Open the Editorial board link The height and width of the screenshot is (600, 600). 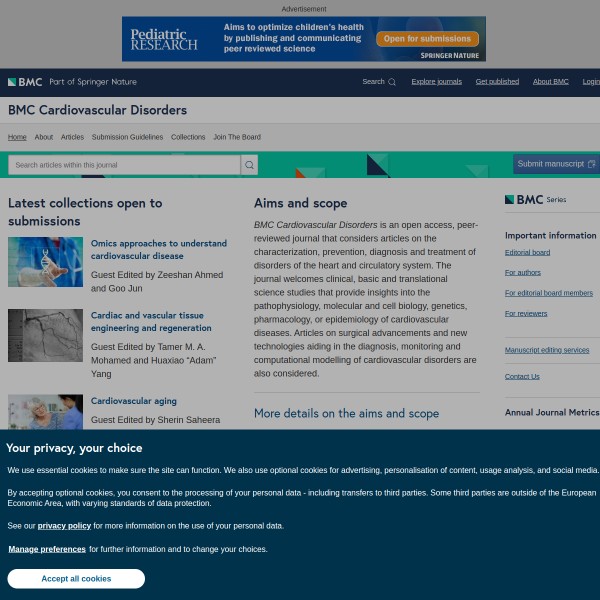[x=527, y=253]
